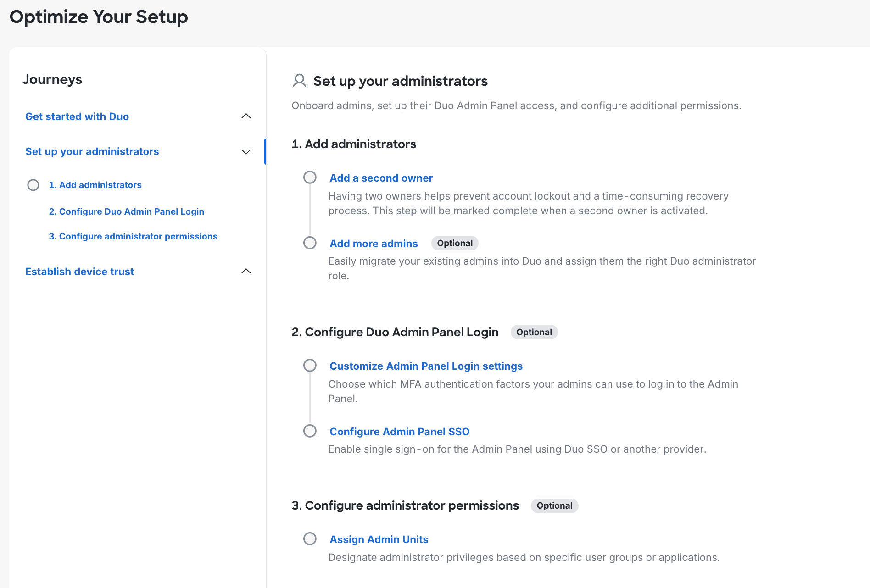This screenshot has height=588, width=870.
Task: Click the person icon beside Set up your administrators heading
Action: (x=299, y=81)
